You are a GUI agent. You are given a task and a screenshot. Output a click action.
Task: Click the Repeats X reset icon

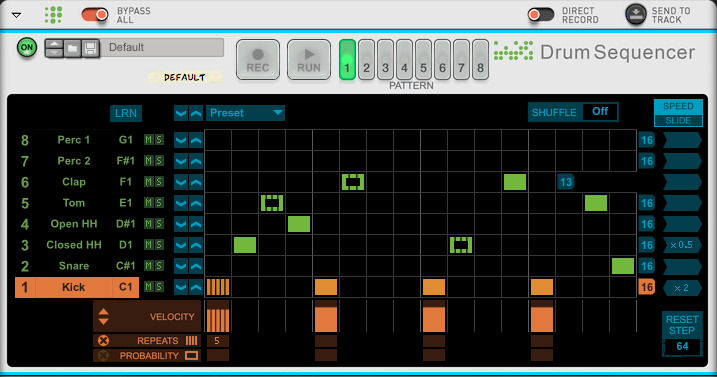pos(104,340)
